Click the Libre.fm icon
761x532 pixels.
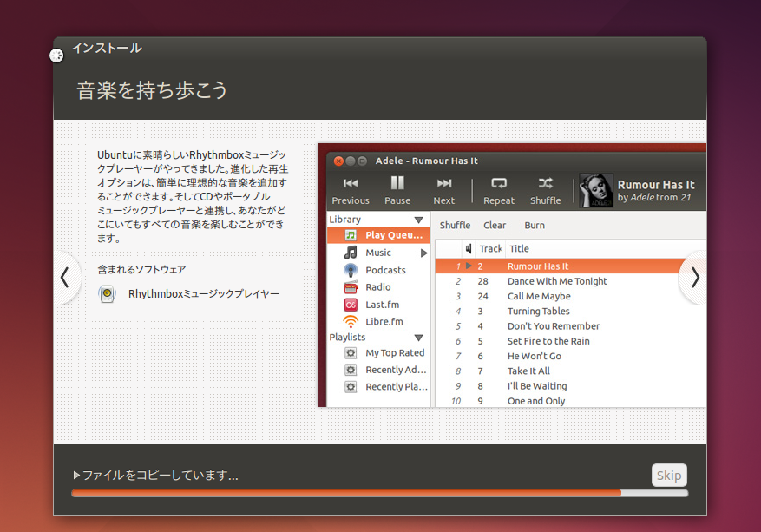pyautogui.click(x=351, y=321)
